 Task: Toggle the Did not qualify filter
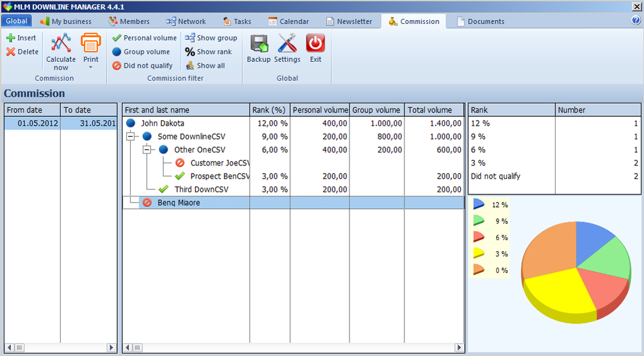(x=142, y=66)
